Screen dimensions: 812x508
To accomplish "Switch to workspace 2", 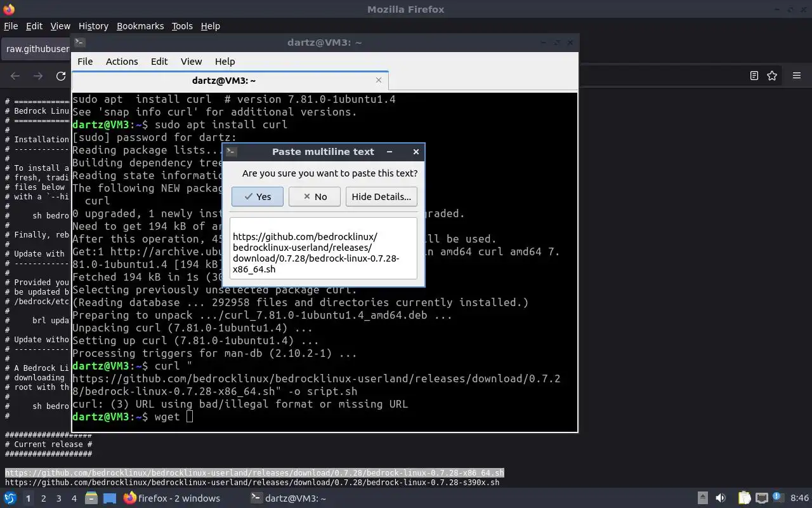I will 43,498.
